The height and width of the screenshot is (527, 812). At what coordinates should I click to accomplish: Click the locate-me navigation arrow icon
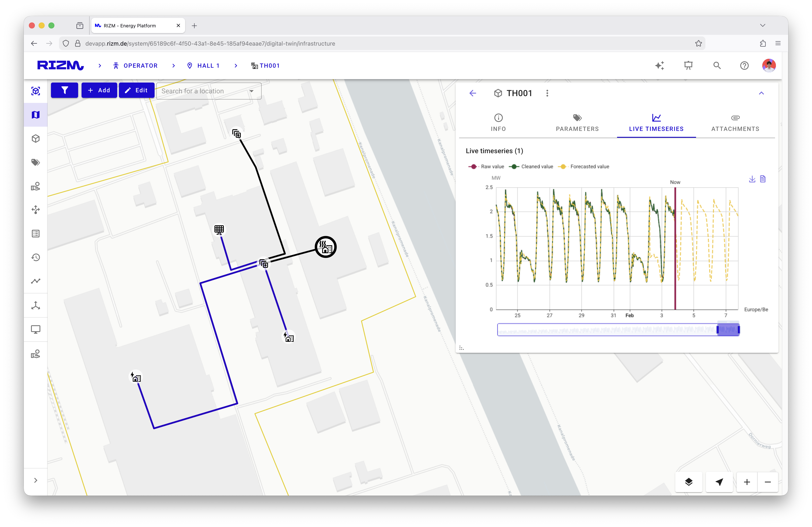pos(719,482)
